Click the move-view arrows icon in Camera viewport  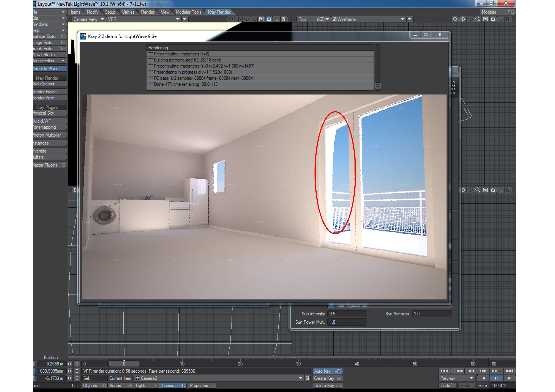(x=238, y=19)
